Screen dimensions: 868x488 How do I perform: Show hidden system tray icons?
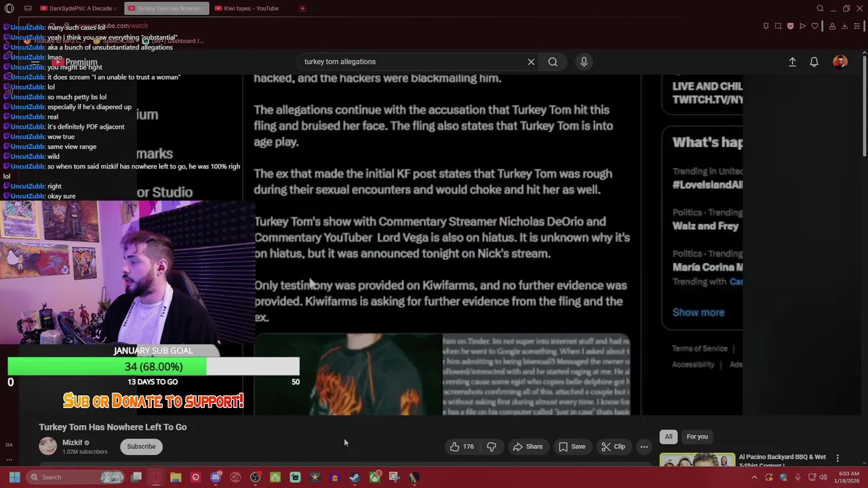click(x=754, y=477)
